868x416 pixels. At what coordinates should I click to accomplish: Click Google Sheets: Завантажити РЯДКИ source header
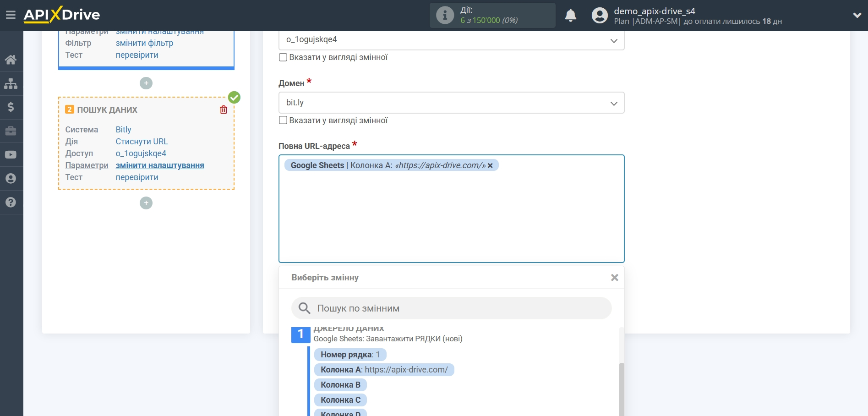[x=388, y=339]
